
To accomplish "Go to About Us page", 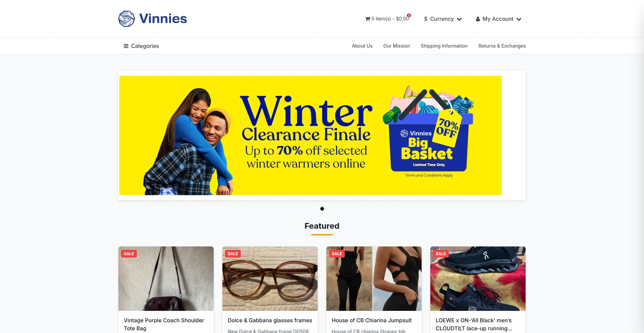I will coord(362,46).
